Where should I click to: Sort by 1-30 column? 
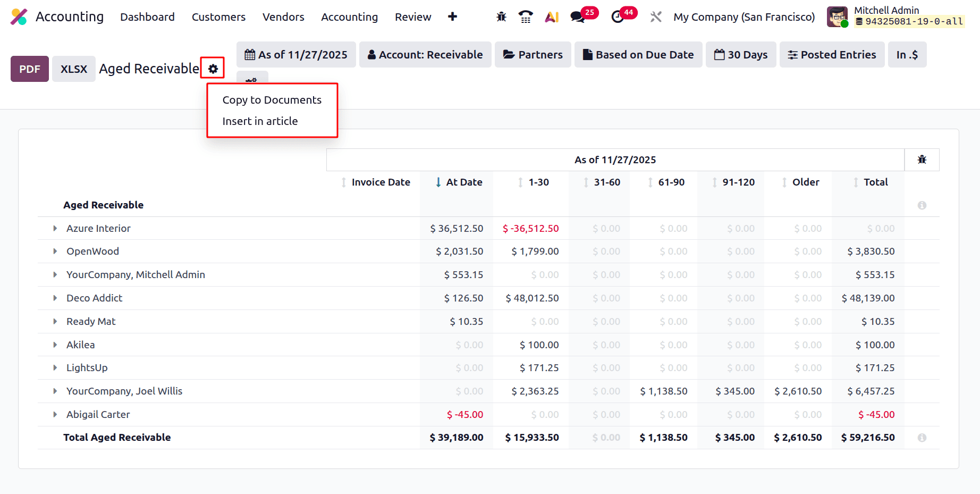(x=521, y=182)
